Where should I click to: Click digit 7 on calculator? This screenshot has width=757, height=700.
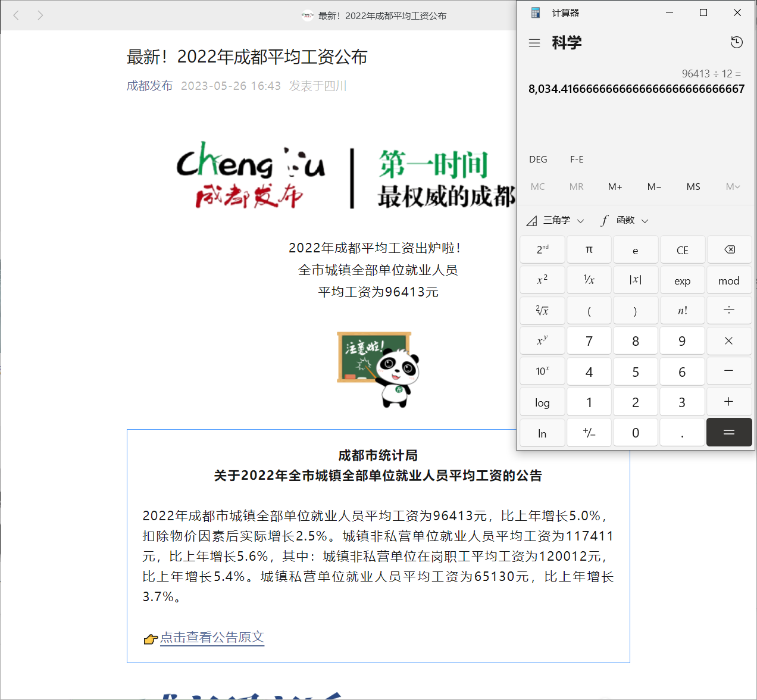pos(589,341)
